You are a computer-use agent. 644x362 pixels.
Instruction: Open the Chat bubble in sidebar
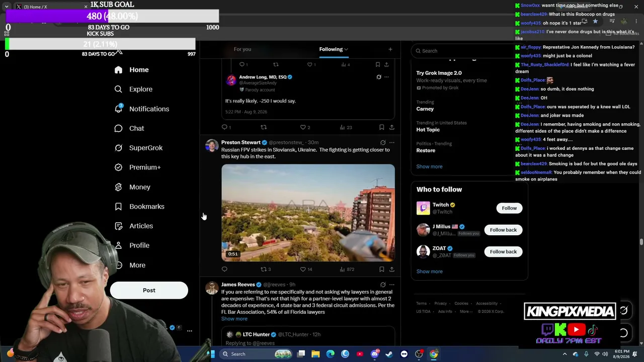pos(118,128)
